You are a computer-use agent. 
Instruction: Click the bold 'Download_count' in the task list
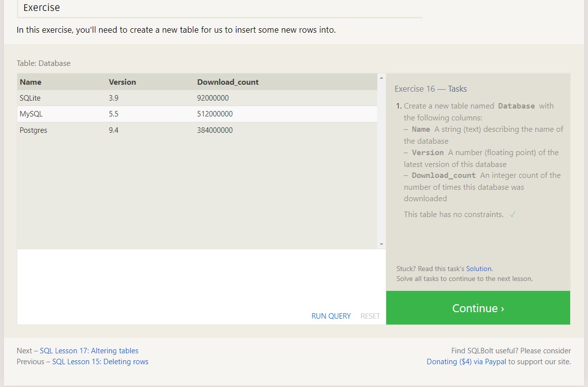[x=444, y=175]
